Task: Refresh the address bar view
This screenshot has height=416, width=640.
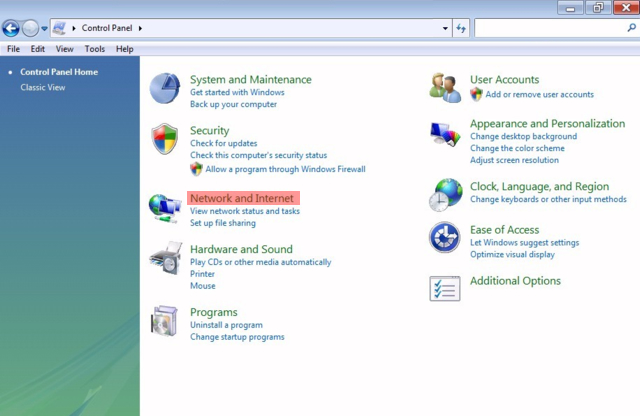Action: pyautogui.click(x=461, y=28)
